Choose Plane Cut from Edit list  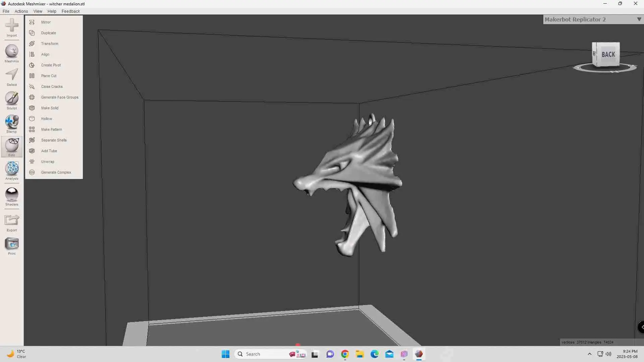pyautogui.click(x=49, y=76)
